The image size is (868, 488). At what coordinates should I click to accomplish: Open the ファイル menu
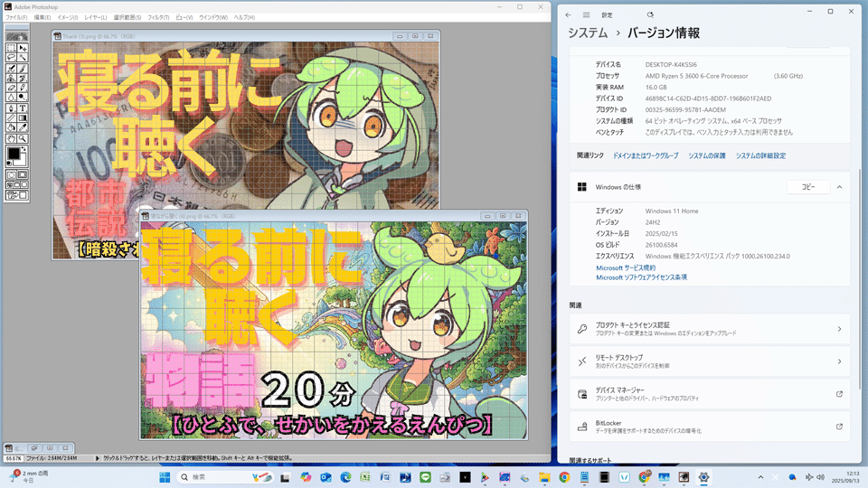tap(16, 18)
